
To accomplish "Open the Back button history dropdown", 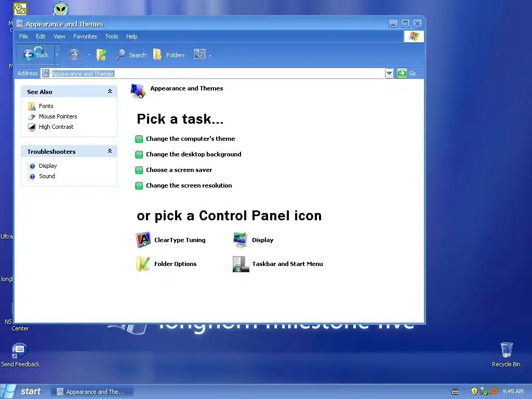I will pos(57,55).
